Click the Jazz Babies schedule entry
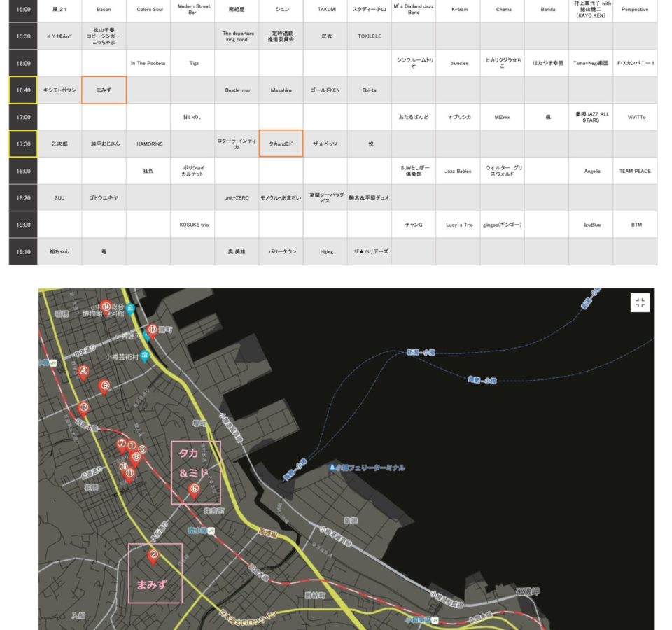672x630 pixels. point(458,171)
